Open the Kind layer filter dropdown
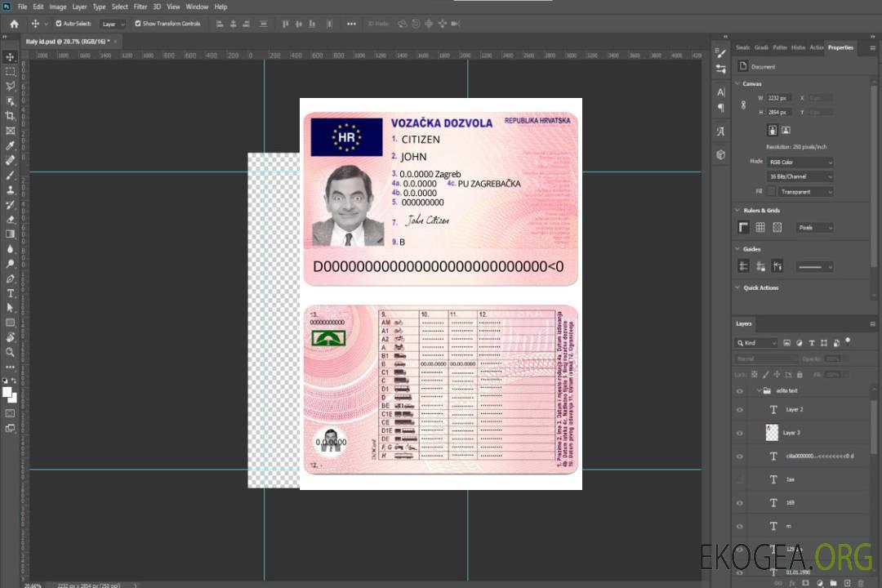882x588 pixels. tap(756, 343)
